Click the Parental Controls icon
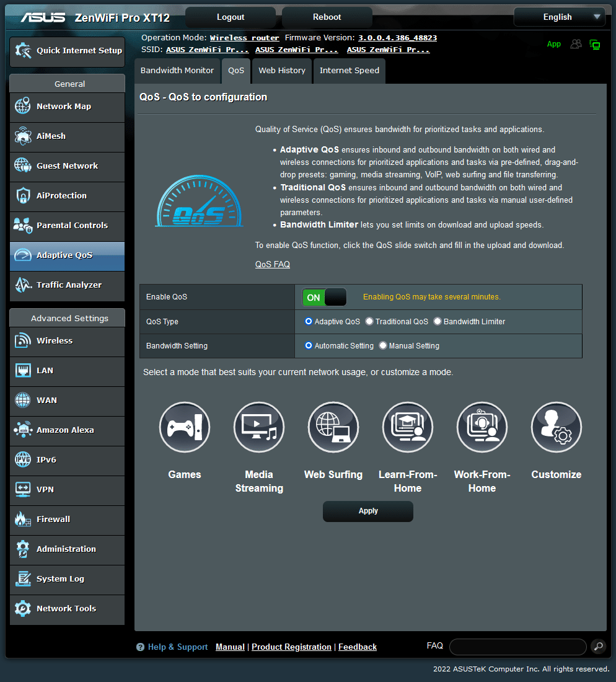Viewport: 616px width, 682px height. [x=22, y=225]
